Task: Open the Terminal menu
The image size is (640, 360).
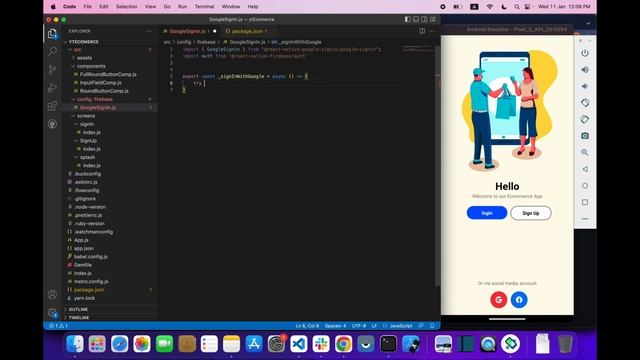Action: (x=204, y=7)
